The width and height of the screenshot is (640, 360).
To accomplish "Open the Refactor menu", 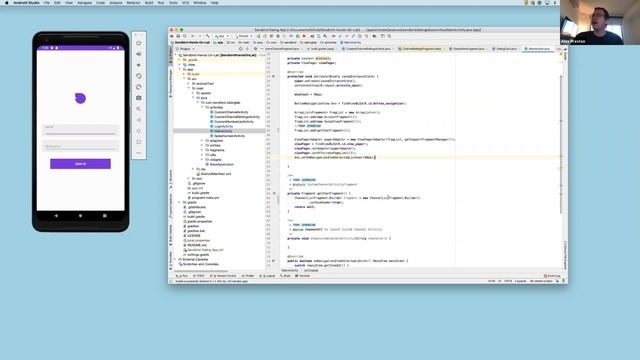I will pyautogui.click(x=133, y=3).
